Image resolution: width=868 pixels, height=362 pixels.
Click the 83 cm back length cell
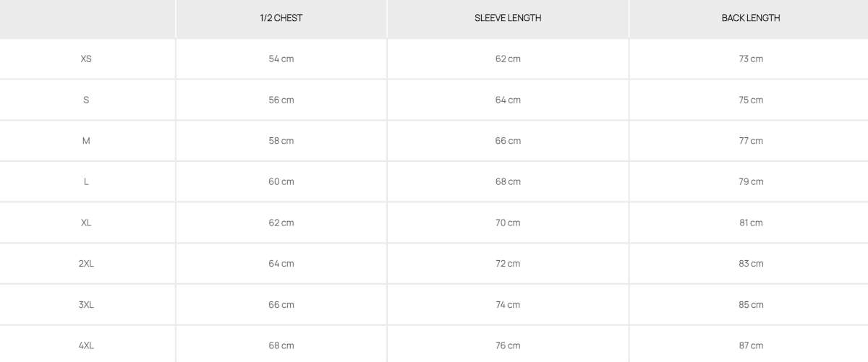(x=751, y=264)
